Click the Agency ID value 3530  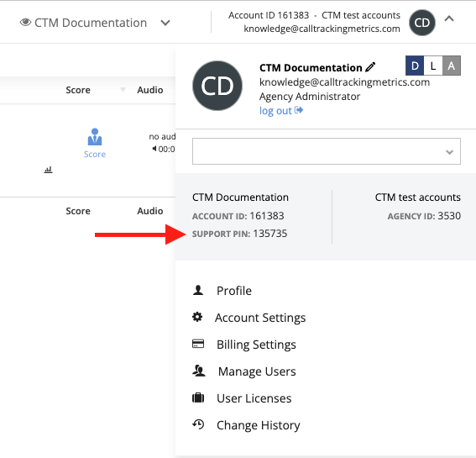(x=449, y=216)
